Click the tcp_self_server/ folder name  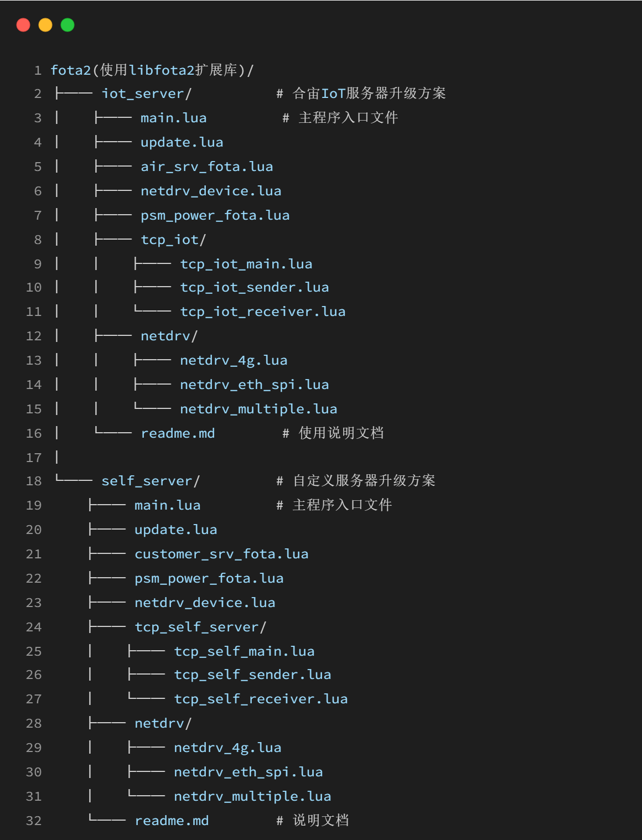click(x=200, y=627)
